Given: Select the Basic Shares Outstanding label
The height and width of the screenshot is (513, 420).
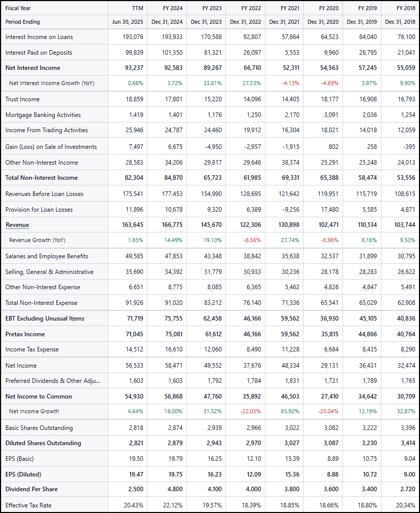Looking at the screenshot, I should [x=39, y=428].
